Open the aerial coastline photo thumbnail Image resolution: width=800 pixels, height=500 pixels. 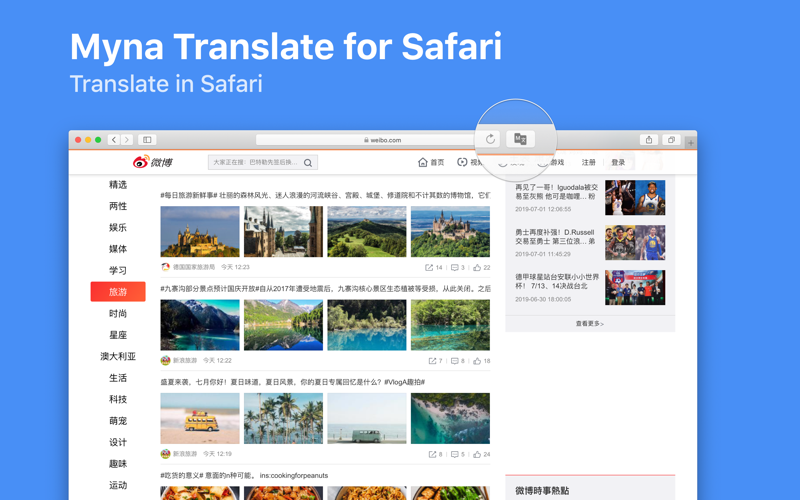click(x=450, y=418)
